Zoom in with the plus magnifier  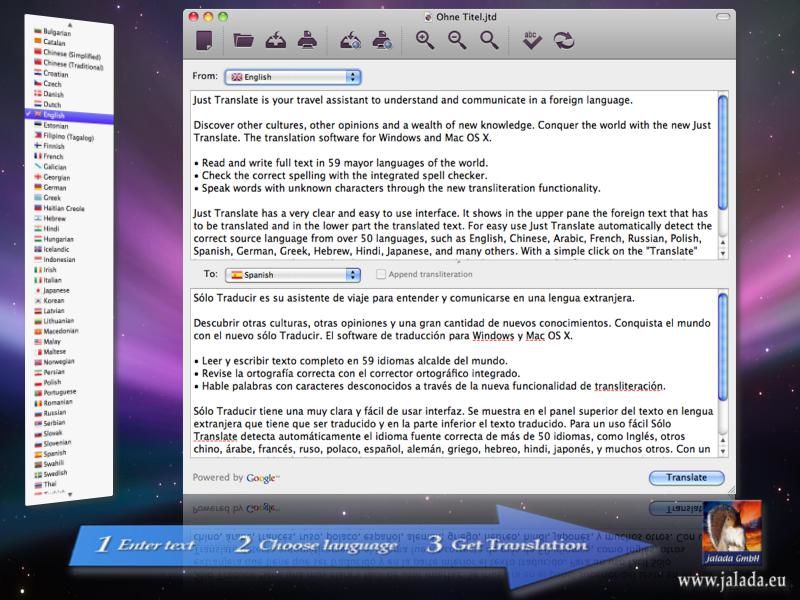pyautogui.click(x=425, y=40)
